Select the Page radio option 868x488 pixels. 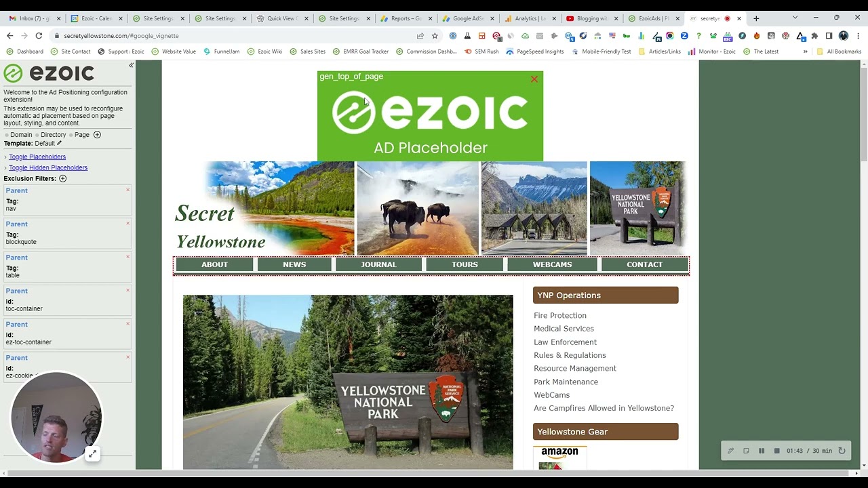coord(71,135)
